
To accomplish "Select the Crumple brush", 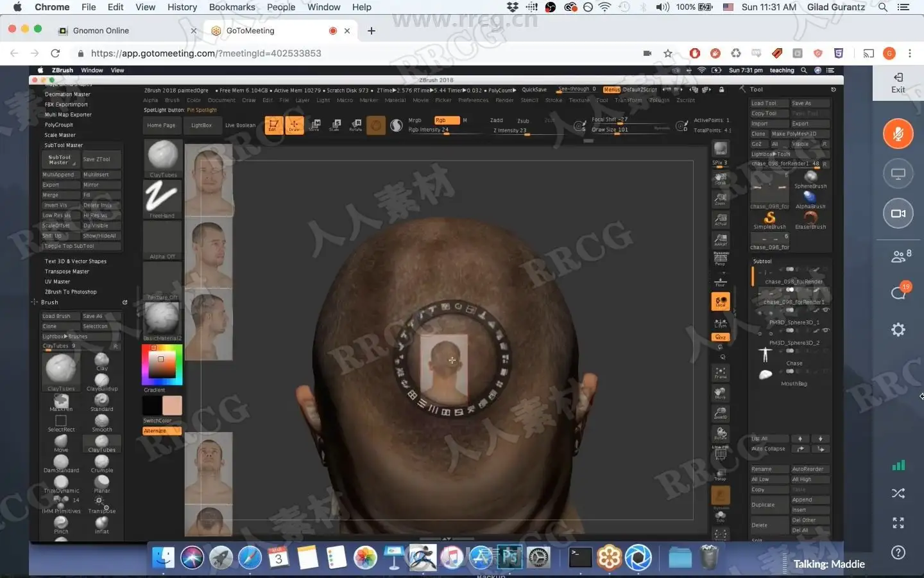I will [101, 462].
